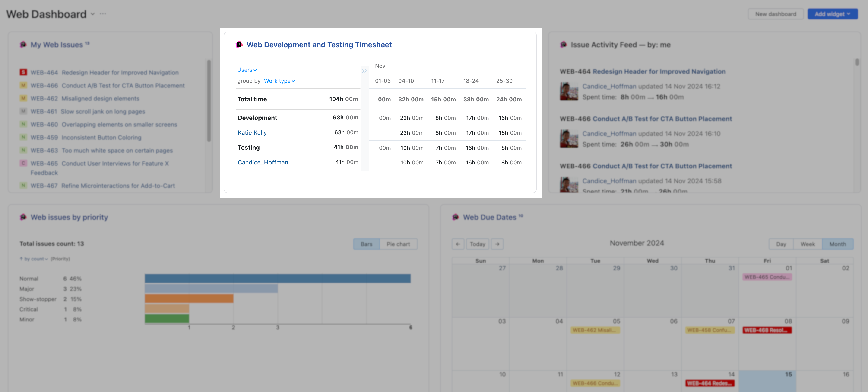Click the Web issues by priority icon

[23, 217]
